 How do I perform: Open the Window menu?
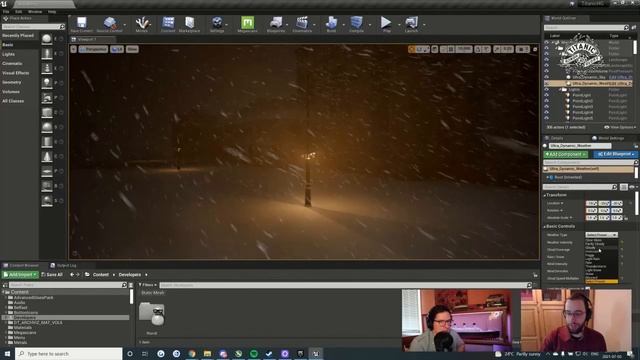click(35, 12)
